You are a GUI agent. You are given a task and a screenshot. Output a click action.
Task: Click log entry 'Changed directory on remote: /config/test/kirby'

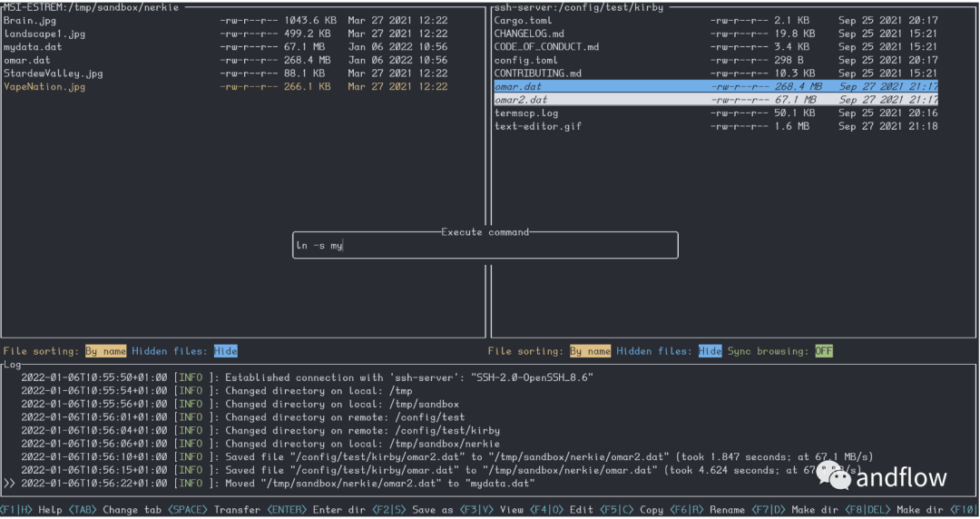260,431
